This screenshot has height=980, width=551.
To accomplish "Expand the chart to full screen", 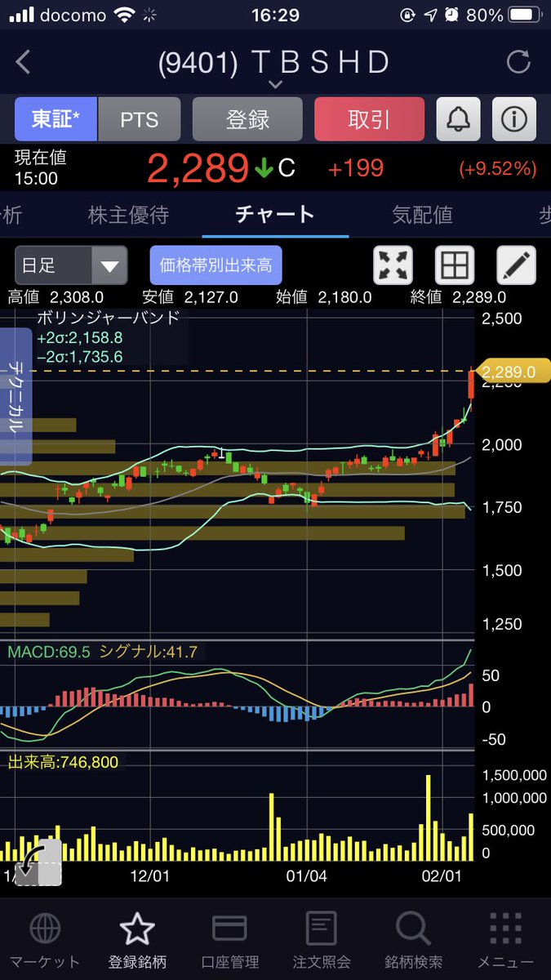I will [x=393, y=265].
